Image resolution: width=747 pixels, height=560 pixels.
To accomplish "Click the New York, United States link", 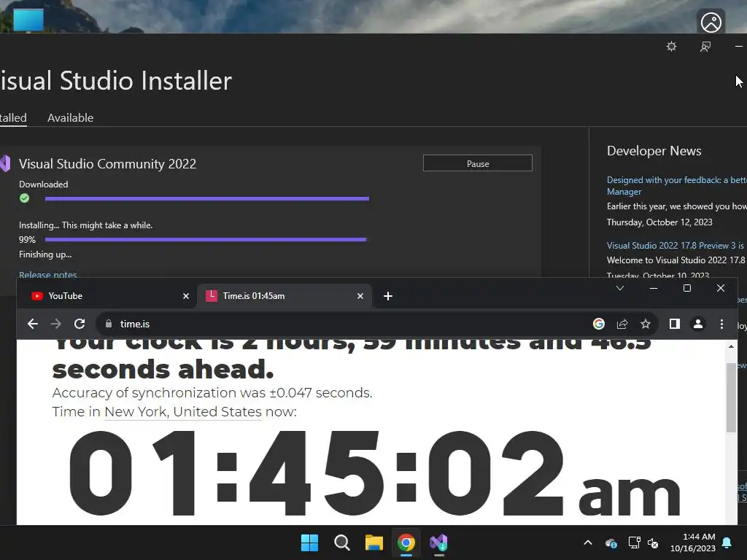I will click(183, 411).
